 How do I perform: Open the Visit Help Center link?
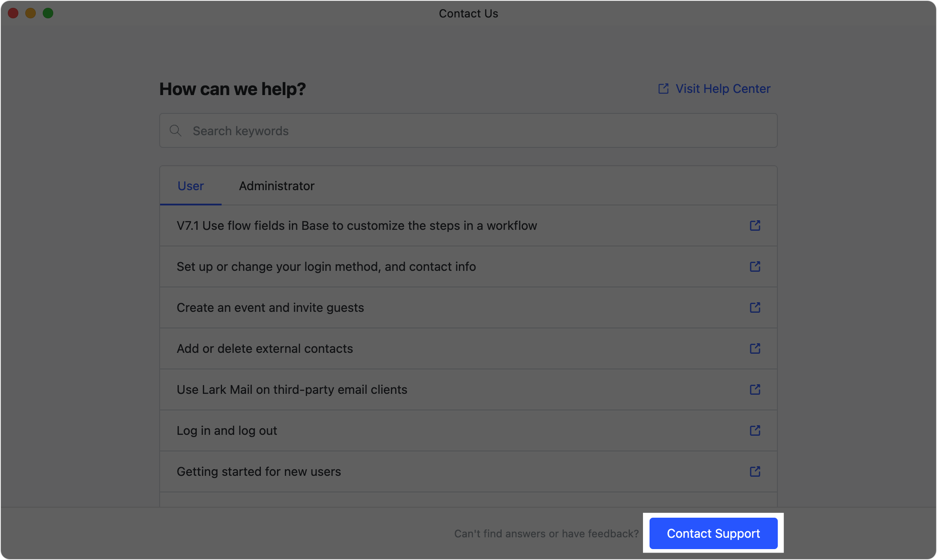pos(722,89)
